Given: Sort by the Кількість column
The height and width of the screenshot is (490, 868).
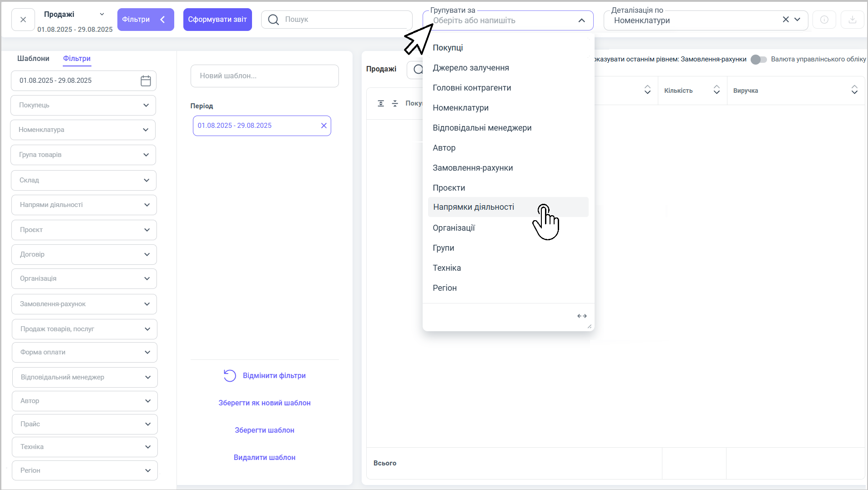Looking at the screenshot, I should [x=717, y=90].
